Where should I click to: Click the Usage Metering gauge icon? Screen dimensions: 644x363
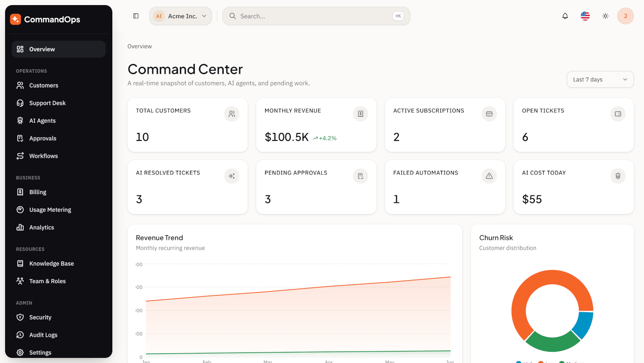tap(20, 210)
